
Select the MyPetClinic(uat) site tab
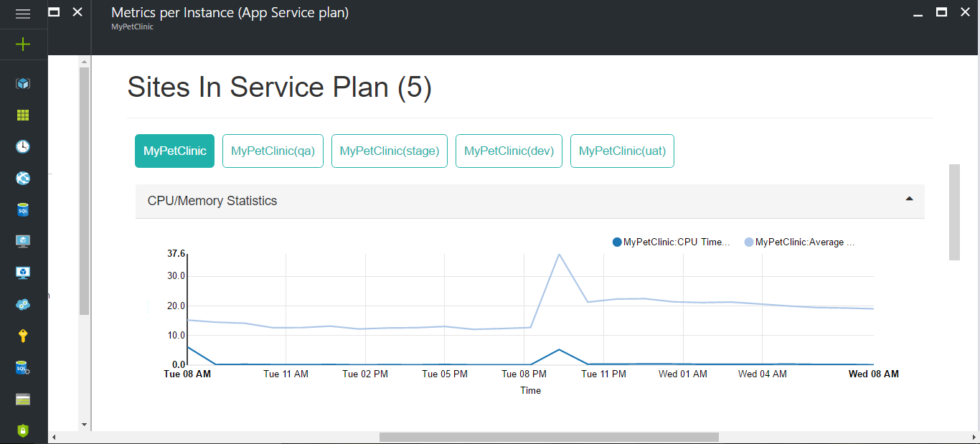[x=622, y=151]
